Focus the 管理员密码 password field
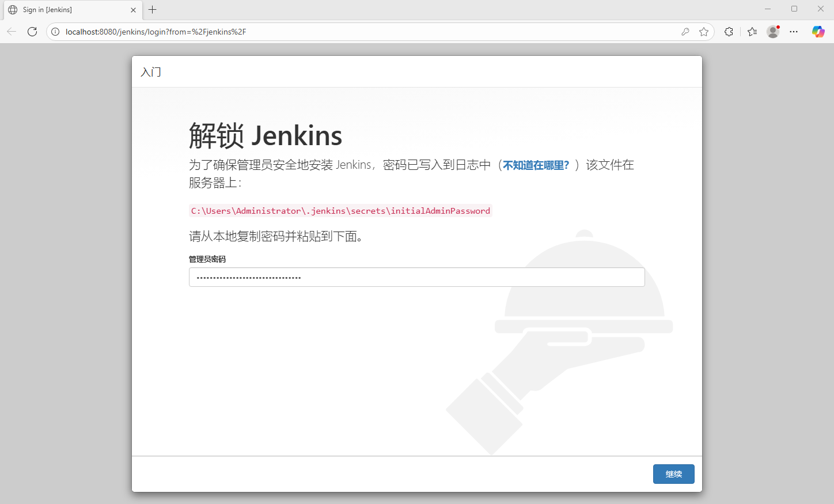 (x=416, y=277)
